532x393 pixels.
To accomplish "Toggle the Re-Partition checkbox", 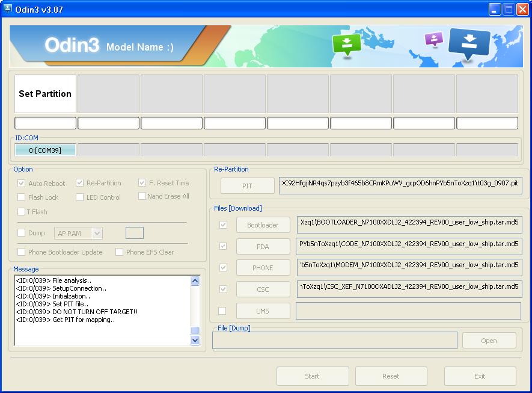I will [x=79, y=183].
